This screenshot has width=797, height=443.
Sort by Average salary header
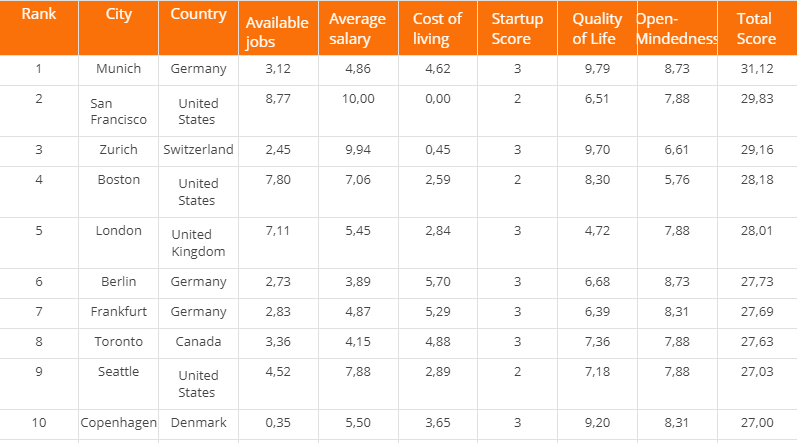coord(358,29)
